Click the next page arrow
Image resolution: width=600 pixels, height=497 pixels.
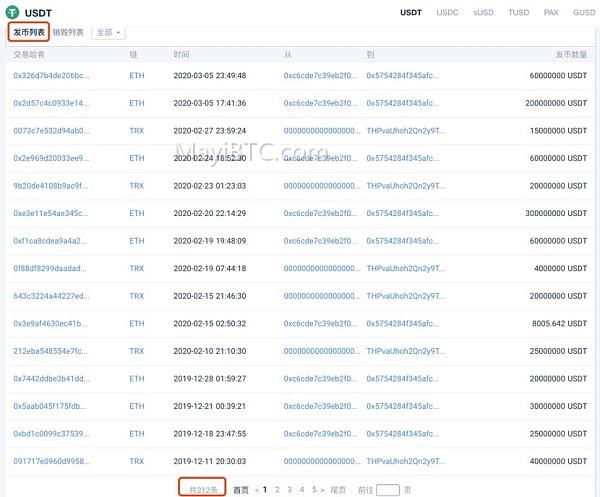[323, 490]
